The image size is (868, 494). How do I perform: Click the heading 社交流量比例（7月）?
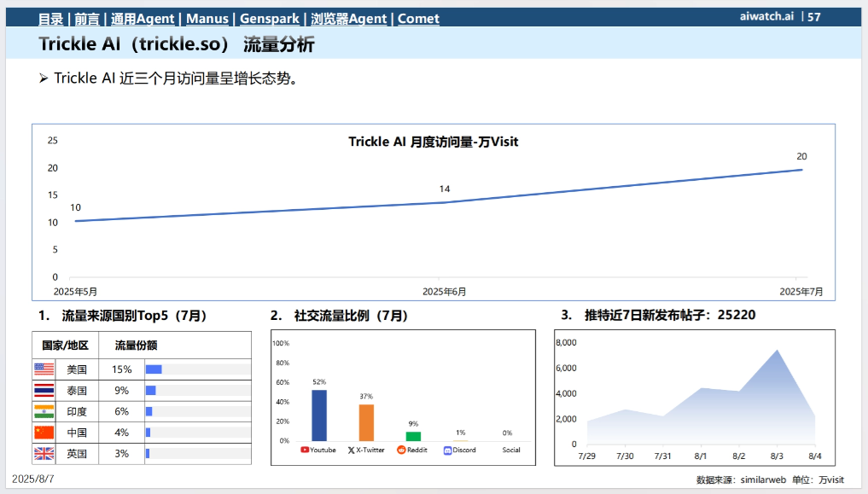click(x=351, y=316)
